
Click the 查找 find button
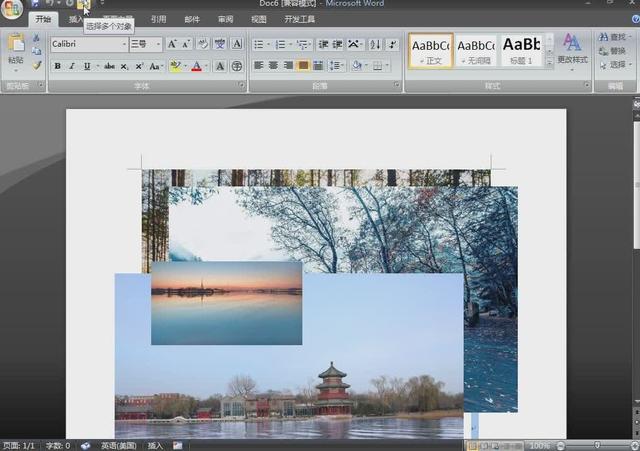click(x=612, y=37)
